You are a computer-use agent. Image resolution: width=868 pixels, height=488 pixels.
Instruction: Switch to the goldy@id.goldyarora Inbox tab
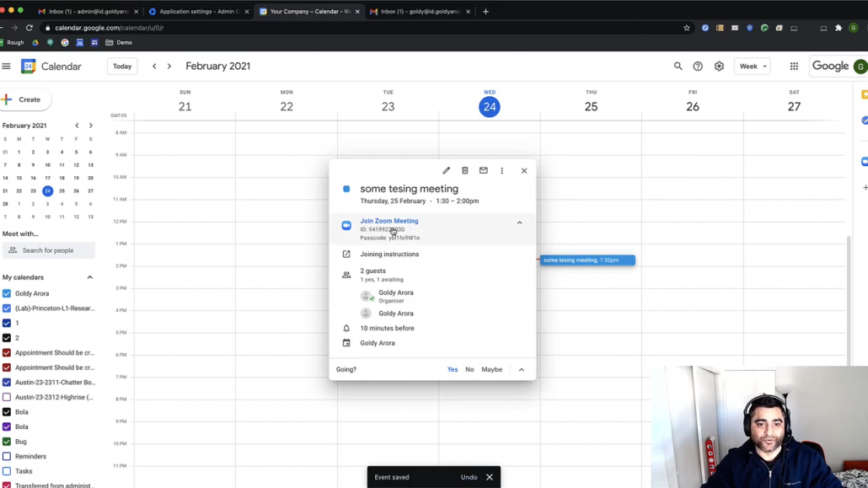(x=420, y=11)
